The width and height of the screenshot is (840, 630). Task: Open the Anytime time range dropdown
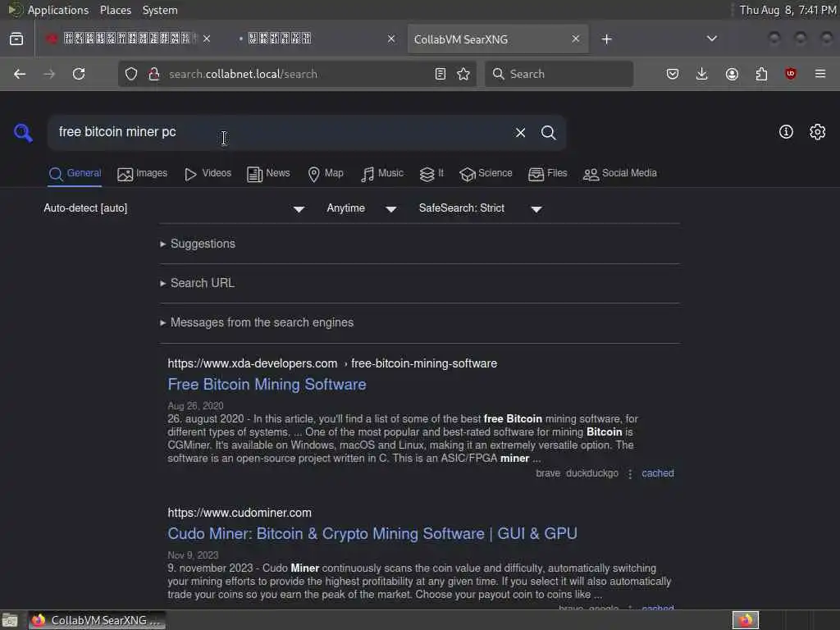pos(361,208)
